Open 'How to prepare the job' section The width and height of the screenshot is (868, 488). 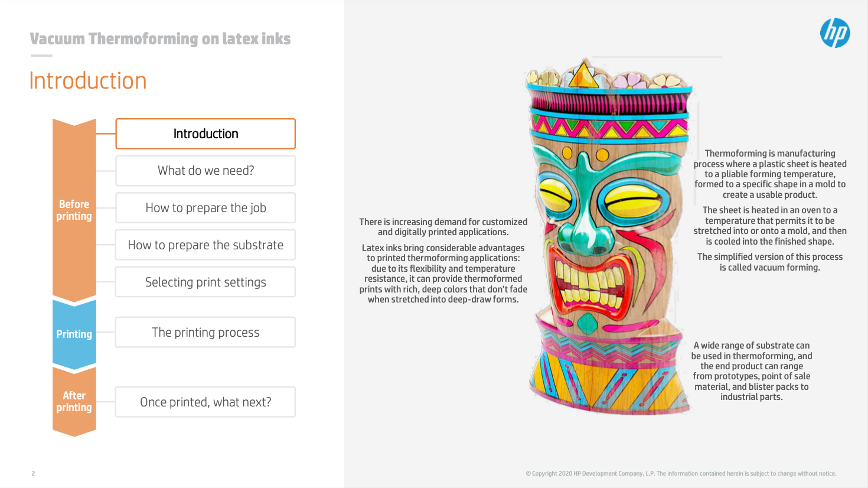[205, 208]
